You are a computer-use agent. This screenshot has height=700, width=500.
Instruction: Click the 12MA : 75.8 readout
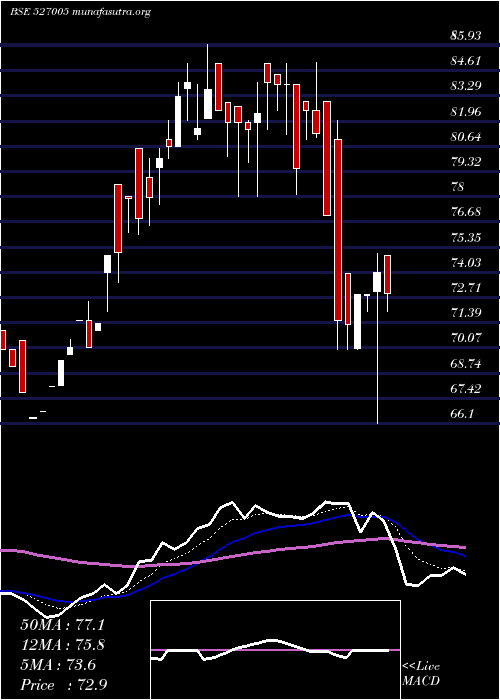click(x=62, y=644)
